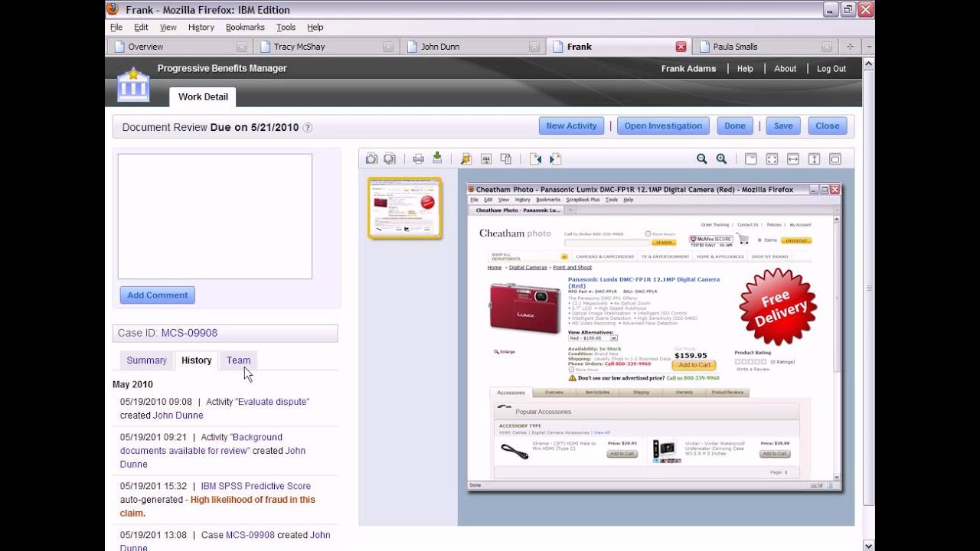The height and width of the screenshot is (551, 980).
Task: Click the image stamp icon in viewer toolbar
Action: [x=485, y=158]
